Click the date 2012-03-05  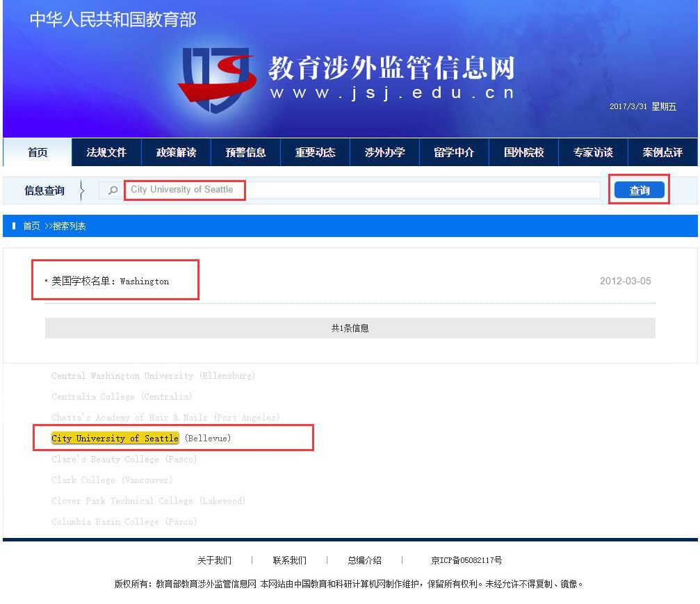(x=625, y=281)
